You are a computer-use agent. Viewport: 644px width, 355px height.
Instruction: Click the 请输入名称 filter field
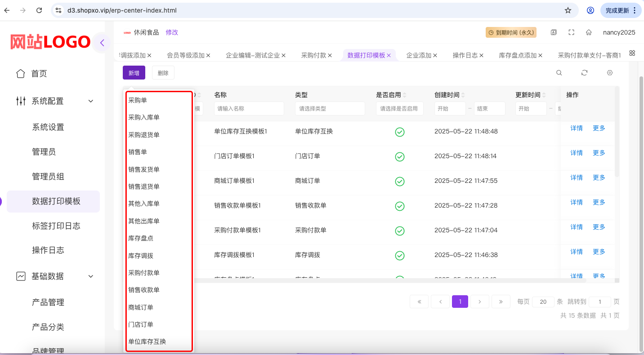point(249,108)
